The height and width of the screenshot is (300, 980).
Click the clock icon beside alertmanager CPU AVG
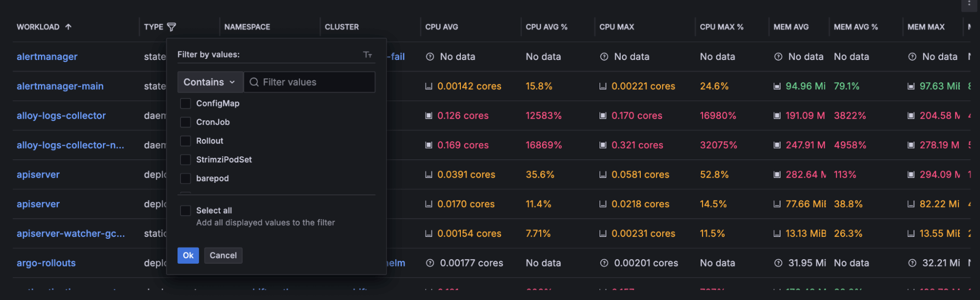click(x=430, y=57)
